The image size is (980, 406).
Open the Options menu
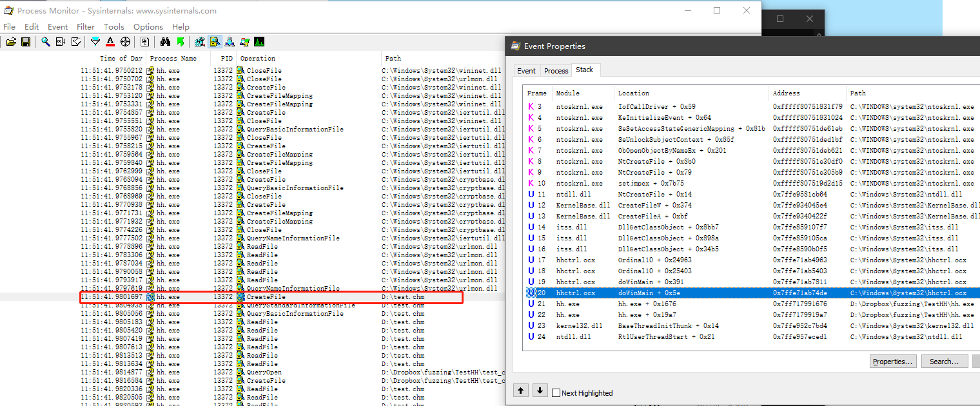click(x=148, y=26)
